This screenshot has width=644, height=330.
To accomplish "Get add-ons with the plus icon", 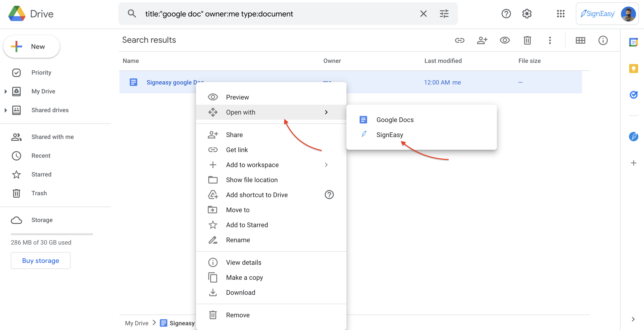I will coord(633,163).
